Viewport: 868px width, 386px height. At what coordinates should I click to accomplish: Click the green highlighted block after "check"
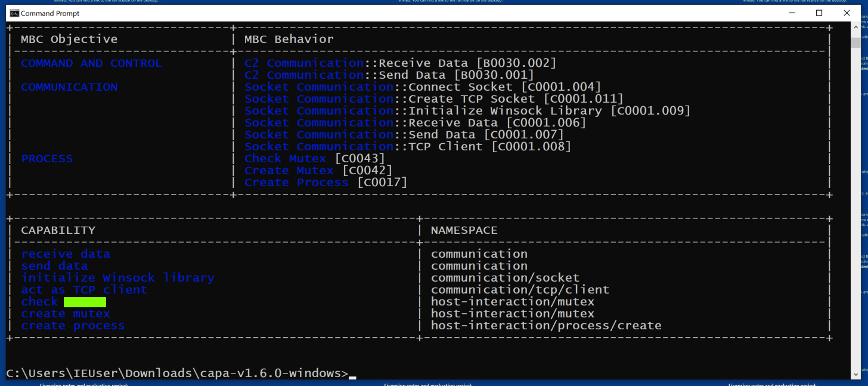tap(85, 302)
